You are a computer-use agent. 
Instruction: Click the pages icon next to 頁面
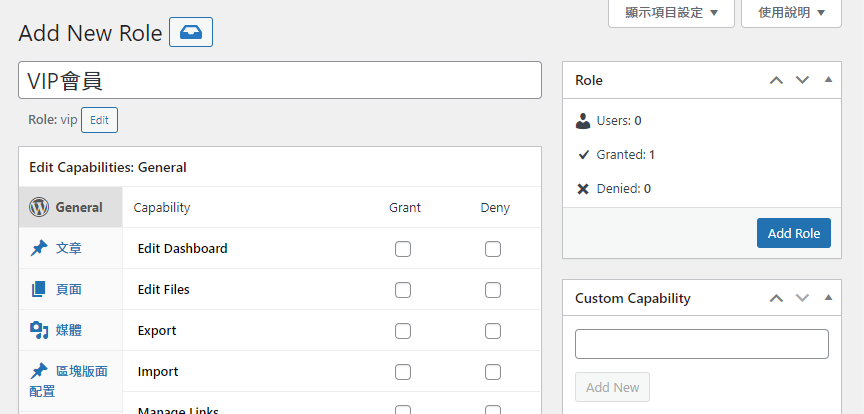tap(39, 289)
